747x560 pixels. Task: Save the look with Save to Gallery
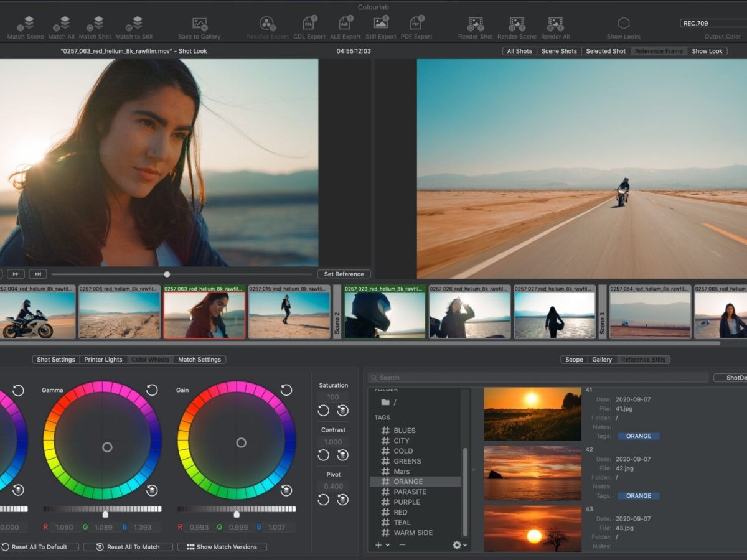click(x=199, y=24)
